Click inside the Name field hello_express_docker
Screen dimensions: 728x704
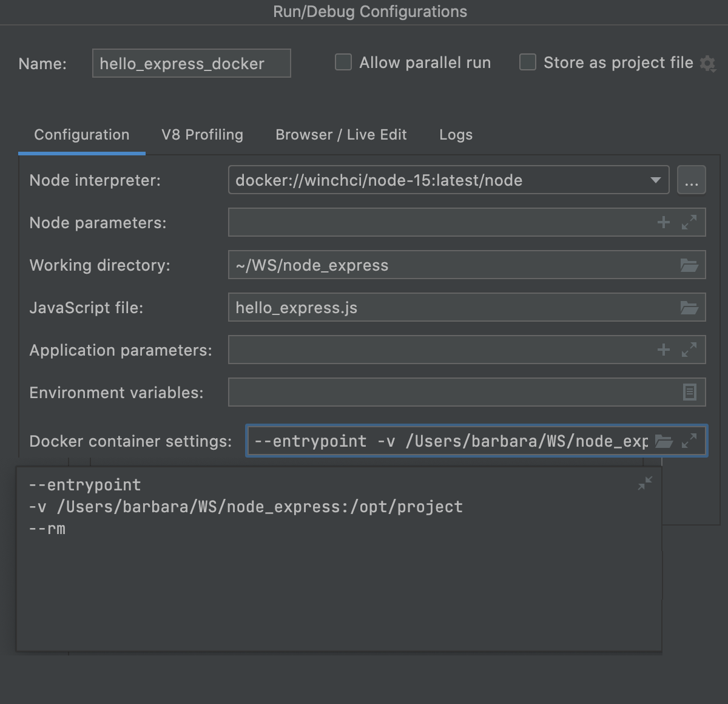191,63
